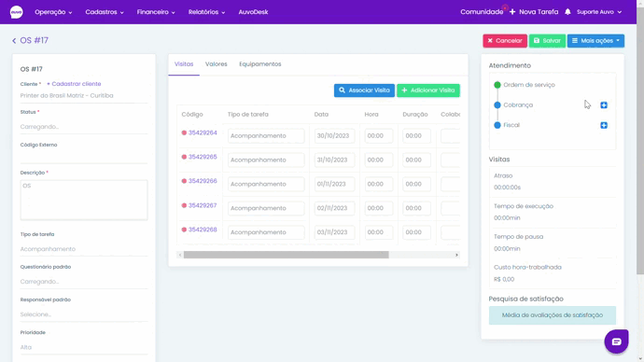Expand the Operação menu

(x=53, y=12)
